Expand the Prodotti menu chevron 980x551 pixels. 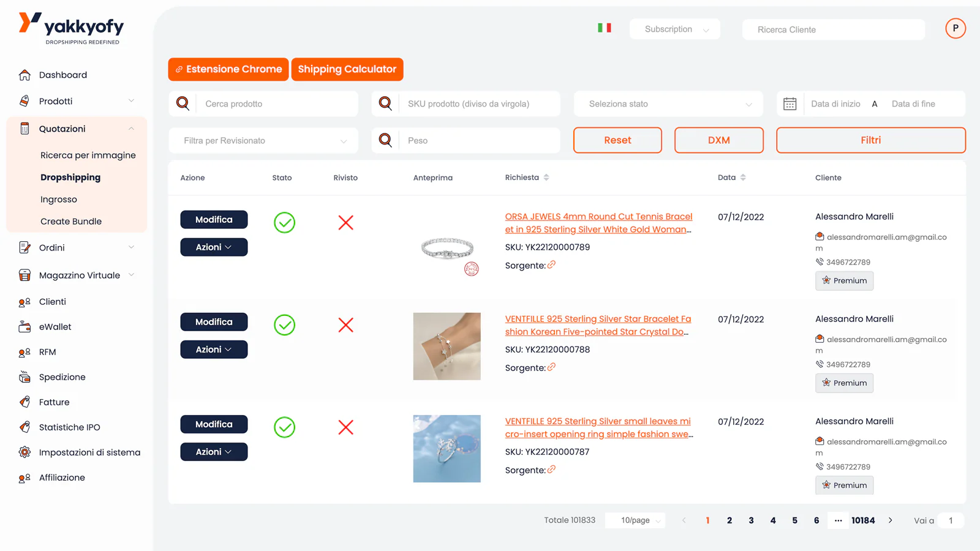click(x=131, y=101)
